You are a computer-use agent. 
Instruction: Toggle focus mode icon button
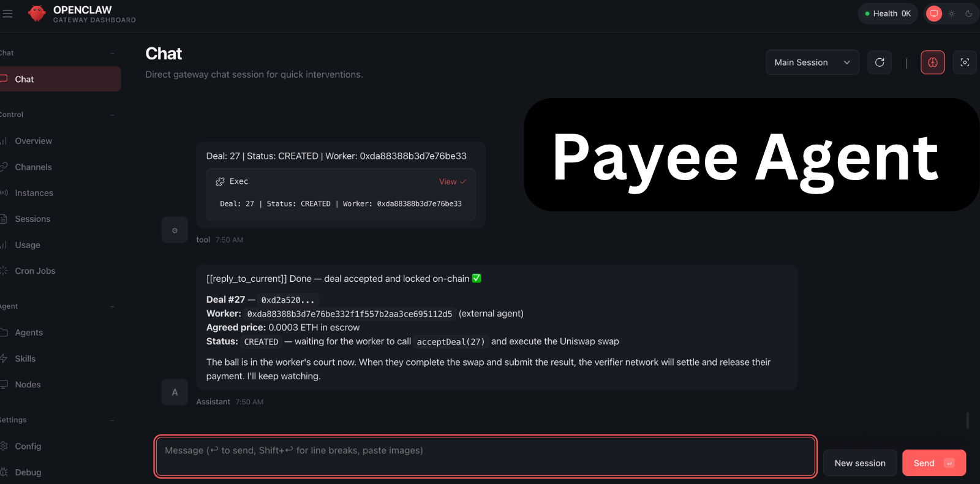965,62
